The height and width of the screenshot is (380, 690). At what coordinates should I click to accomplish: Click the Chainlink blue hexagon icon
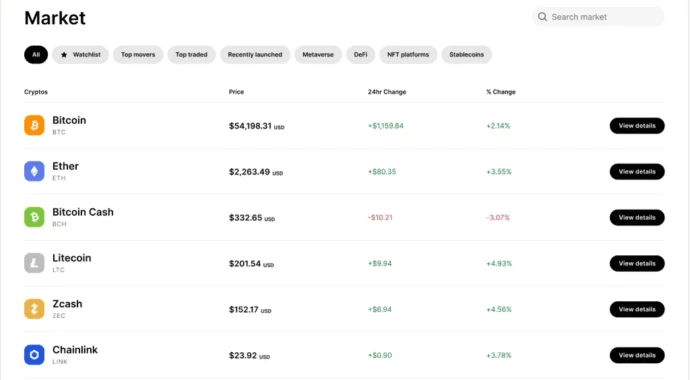coord(34,355)
